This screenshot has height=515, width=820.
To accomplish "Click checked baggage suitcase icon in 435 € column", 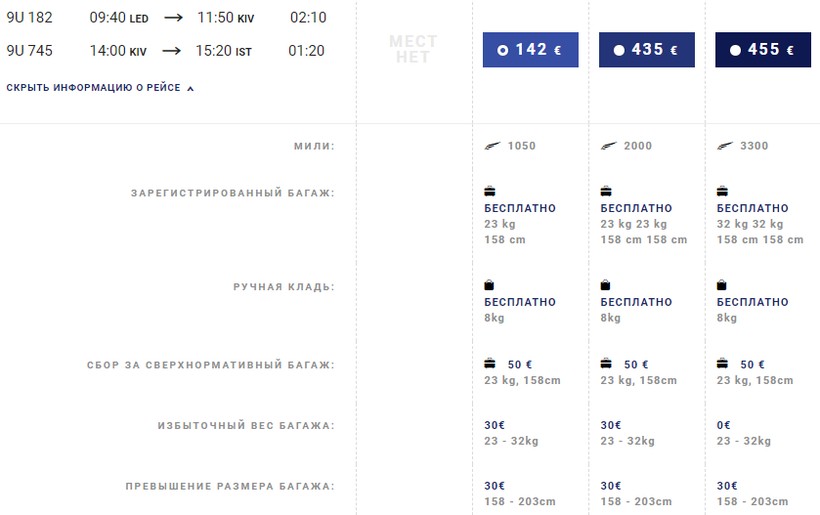I will click(x=606, y=191).
